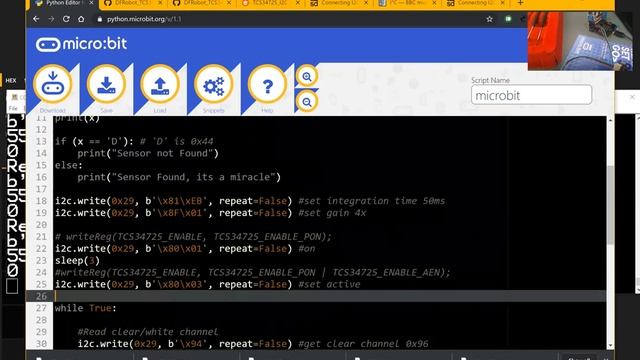Go back in browser history
The image size is (640, 360).
click(x=36, y=19)
